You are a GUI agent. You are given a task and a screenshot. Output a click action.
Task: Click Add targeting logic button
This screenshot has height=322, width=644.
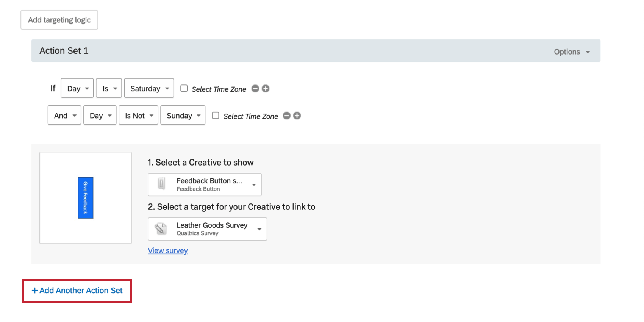[59, 20]
